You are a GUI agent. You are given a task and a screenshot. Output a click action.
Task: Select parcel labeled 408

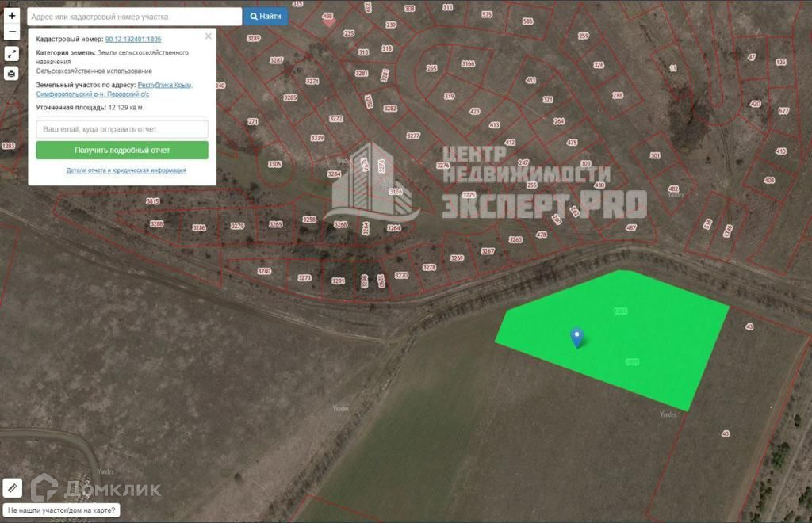769,181
